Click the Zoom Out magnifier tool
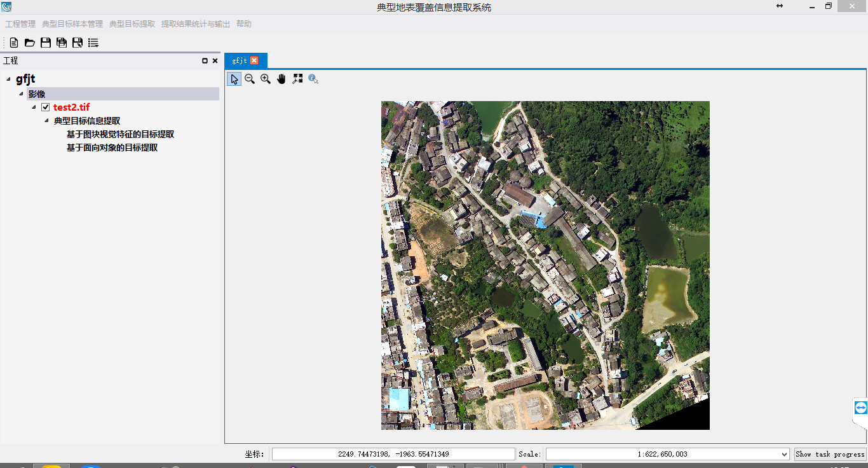 250,79
